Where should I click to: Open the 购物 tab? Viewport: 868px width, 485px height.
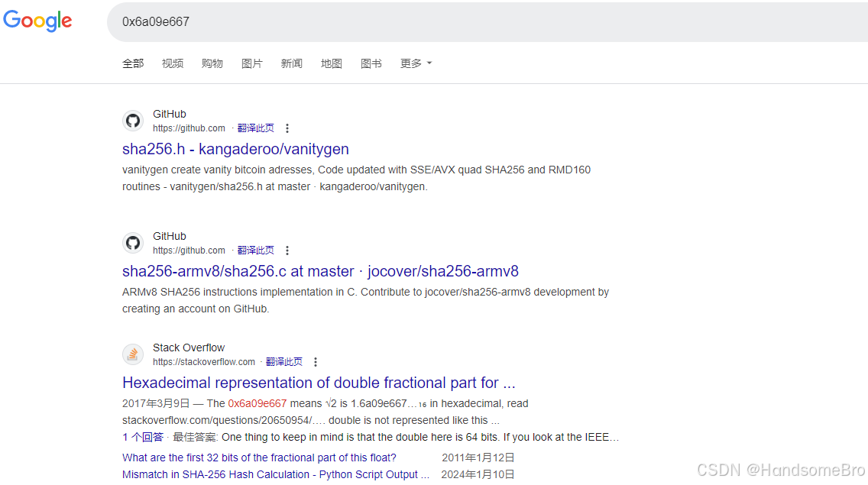[x=212, y=63]
